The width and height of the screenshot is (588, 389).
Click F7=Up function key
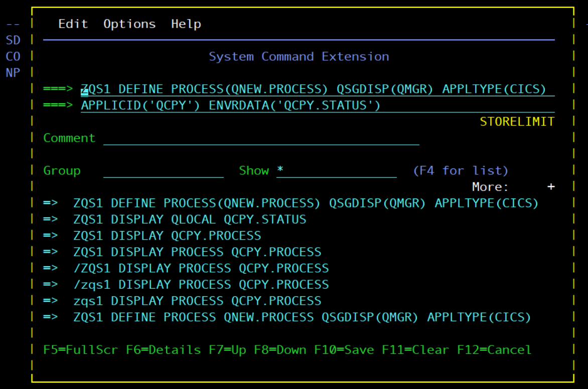click(x=227, y=350)
